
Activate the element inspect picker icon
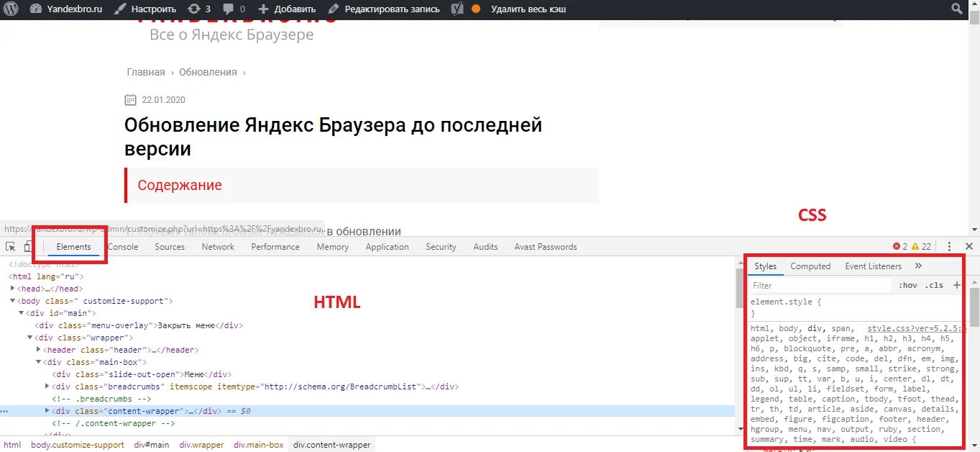[x=11, y=247]
